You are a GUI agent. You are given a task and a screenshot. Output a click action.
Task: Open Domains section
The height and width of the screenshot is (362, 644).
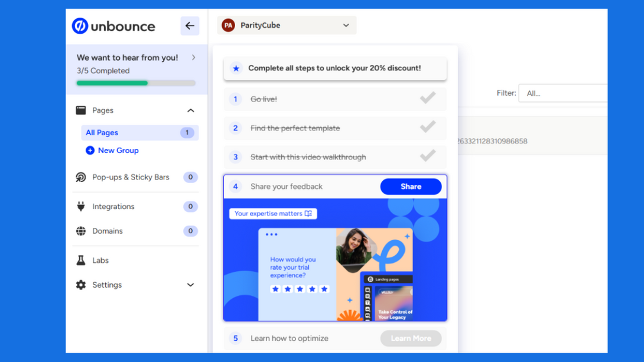point(107,231)
